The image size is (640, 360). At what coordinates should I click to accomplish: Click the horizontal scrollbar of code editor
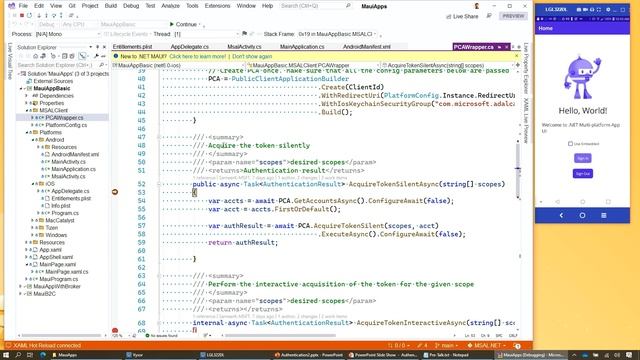(281, 336)
